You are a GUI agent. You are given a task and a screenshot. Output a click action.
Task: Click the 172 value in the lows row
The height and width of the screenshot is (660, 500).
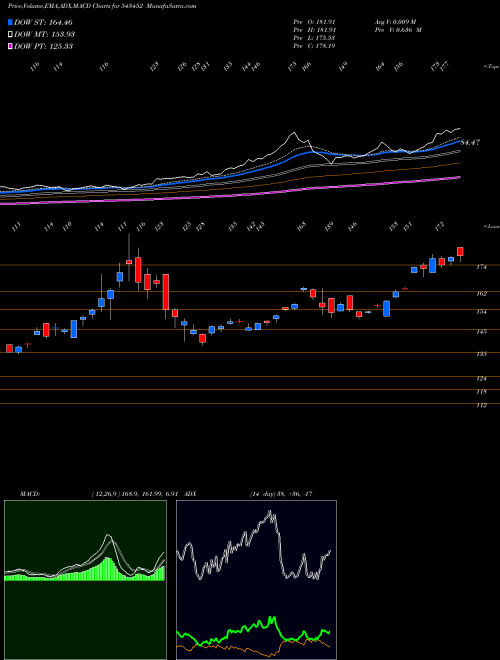(x=439, y=227)
